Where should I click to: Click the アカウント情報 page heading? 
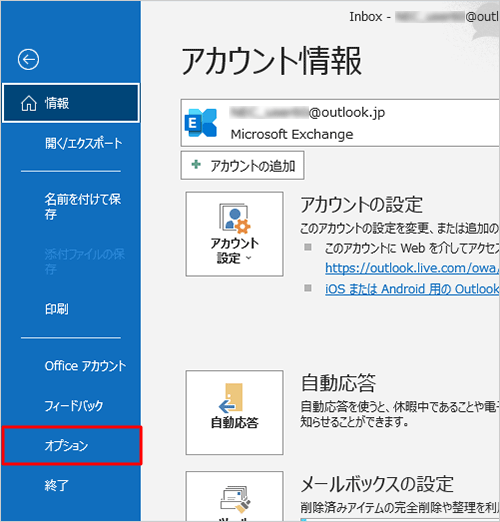271,61
